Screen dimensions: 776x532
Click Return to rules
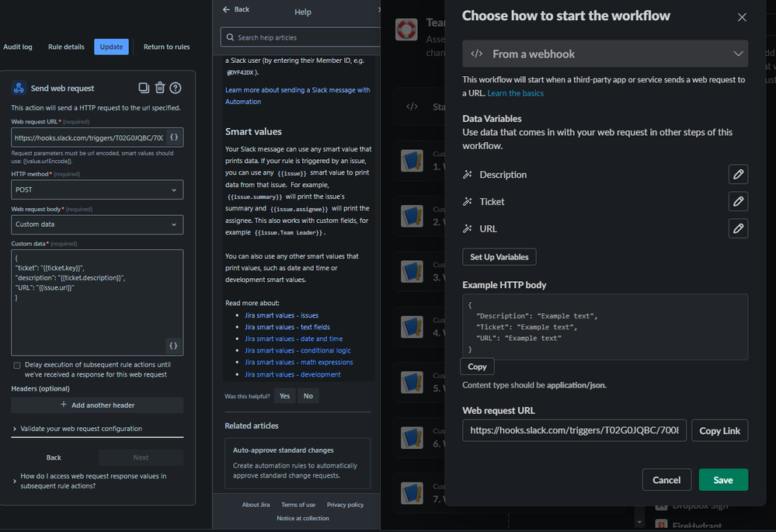point(167,47)
